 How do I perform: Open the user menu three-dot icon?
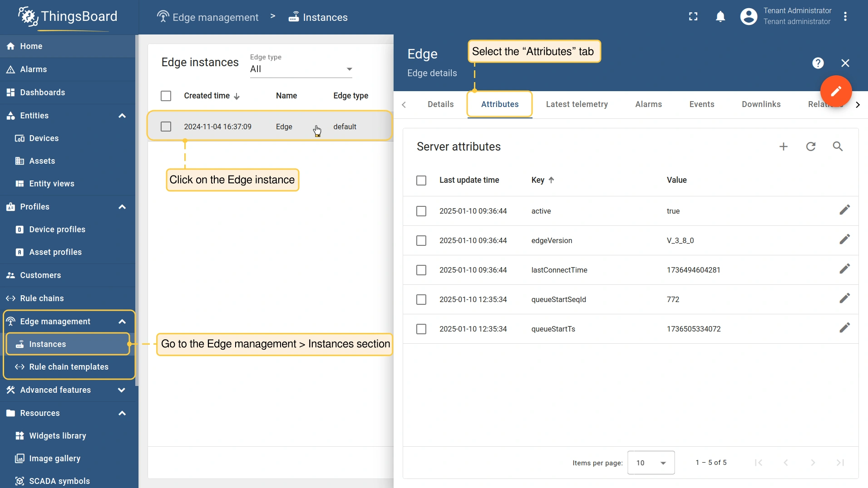point(845,17)
